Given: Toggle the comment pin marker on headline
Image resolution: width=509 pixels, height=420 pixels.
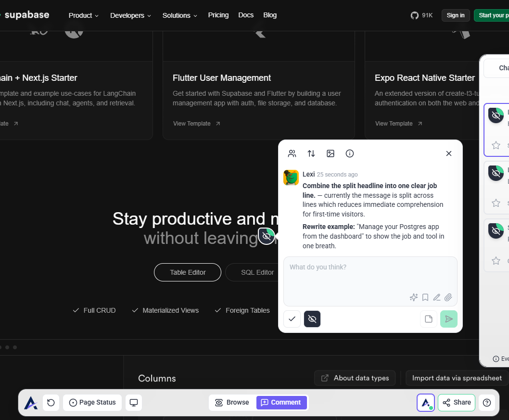Looking at the screenshot, I should pyautogui.click(x=267, y=236).
